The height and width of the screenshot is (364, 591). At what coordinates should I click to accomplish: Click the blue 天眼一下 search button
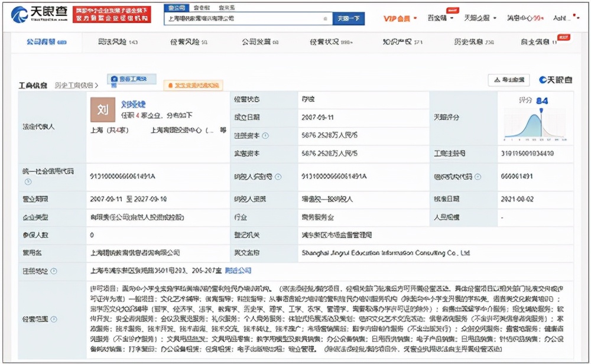click(349, 18)
